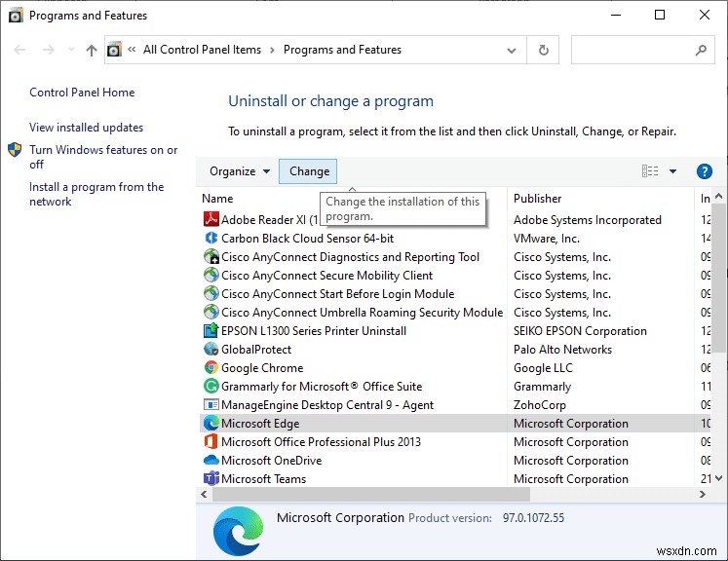Viewport: 728px width, 561px height.
Task: Click the ManageEngine Desktop Central icon
Action: (x=211, y=404)
